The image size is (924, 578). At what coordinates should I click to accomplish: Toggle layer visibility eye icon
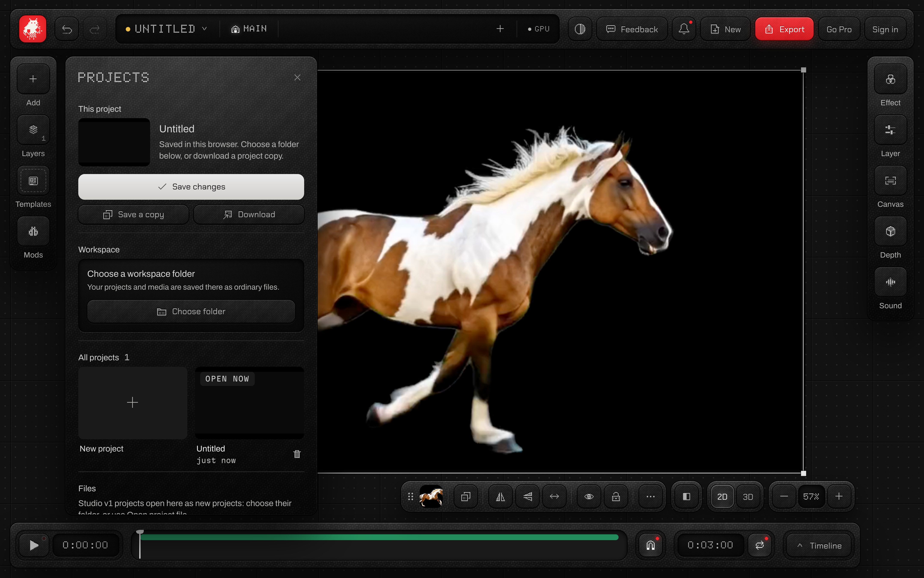tap(589, 497)
